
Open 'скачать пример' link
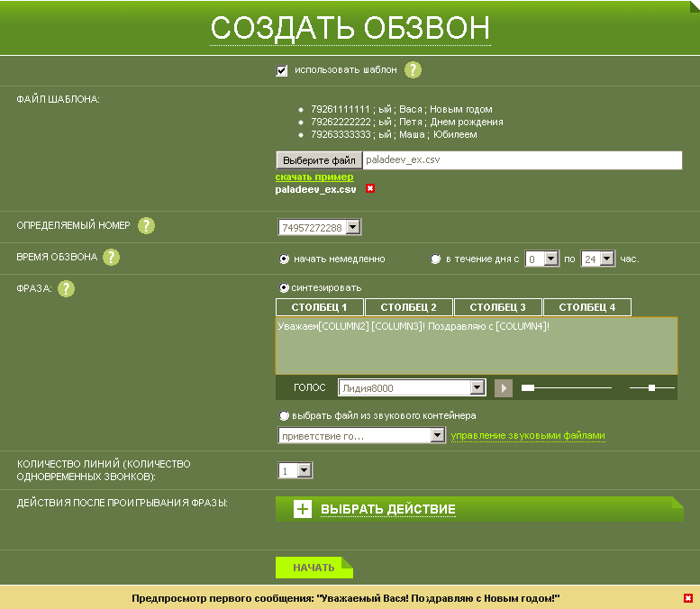pos(314,177)
